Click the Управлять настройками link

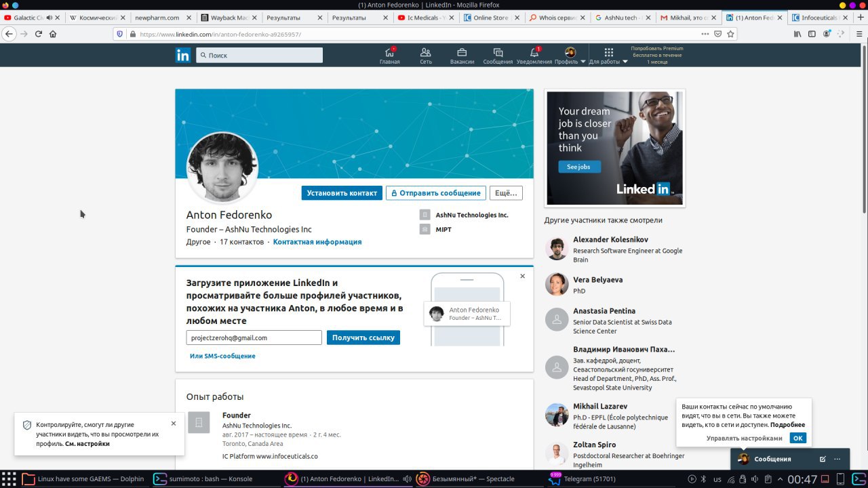click(x=744, y=439)
